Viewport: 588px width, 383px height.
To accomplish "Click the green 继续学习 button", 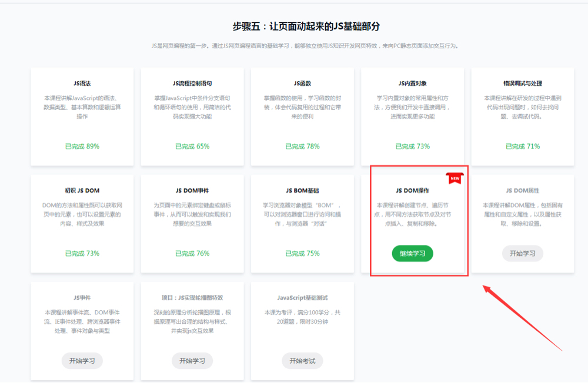I will tap(413, 254).
